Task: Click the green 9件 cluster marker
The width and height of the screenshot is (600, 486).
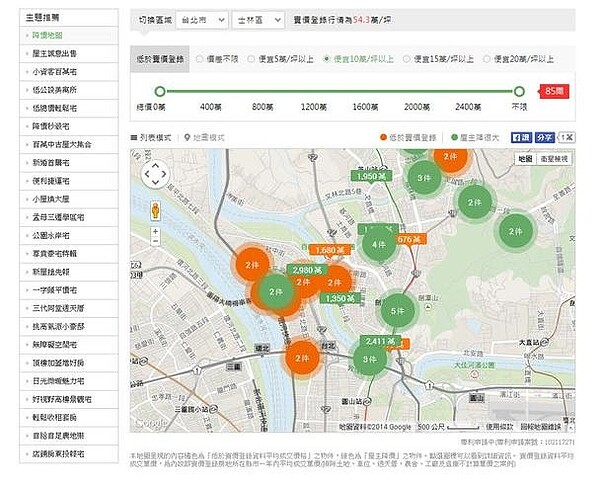Action: coord(369,359)
